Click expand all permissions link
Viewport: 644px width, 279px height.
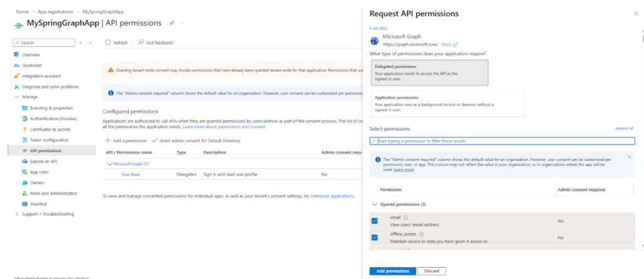(x=625, y=128)
